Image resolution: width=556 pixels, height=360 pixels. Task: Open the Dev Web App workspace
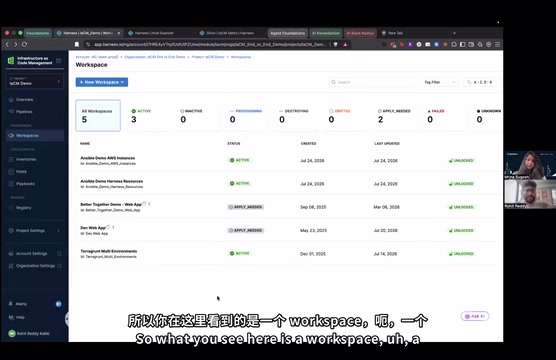tap(93, 228)
